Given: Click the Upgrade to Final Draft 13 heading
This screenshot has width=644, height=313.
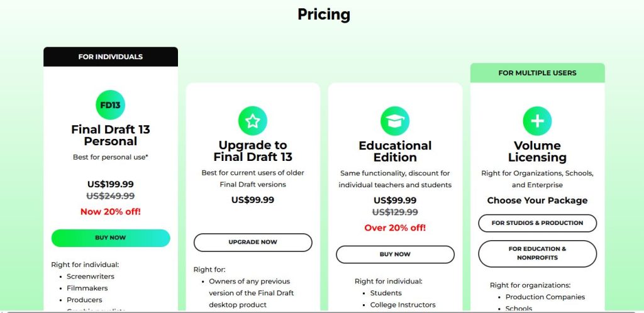Looking at the screenshot, I should click(x=253, y=151).
